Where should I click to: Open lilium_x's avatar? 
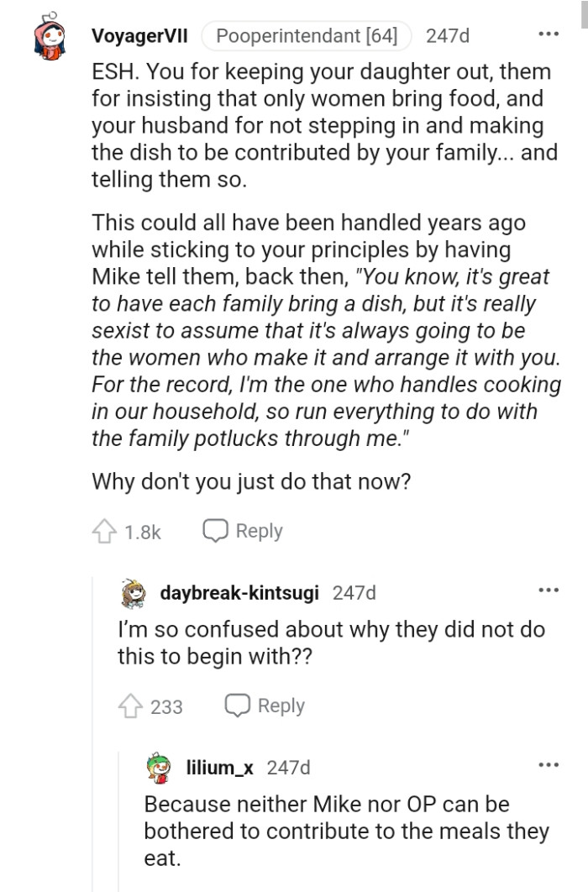pos(158,767)
